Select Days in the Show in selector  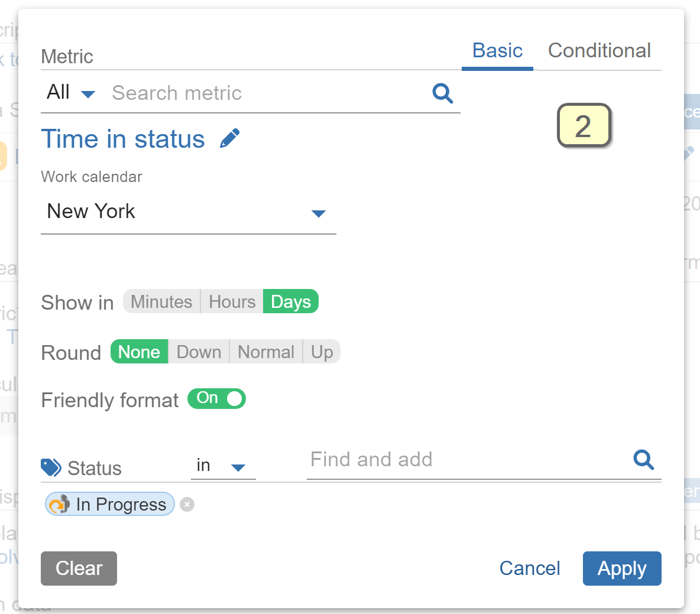pyautogui.click(x=290, y=301)
